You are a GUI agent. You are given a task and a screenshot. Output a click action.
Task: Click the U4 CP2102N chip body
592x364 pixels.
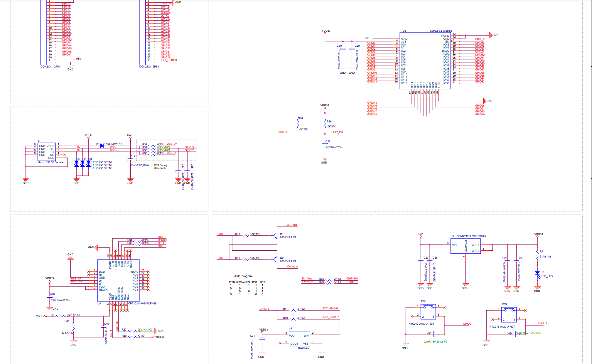pyautogui.click(x=118, y=280)
